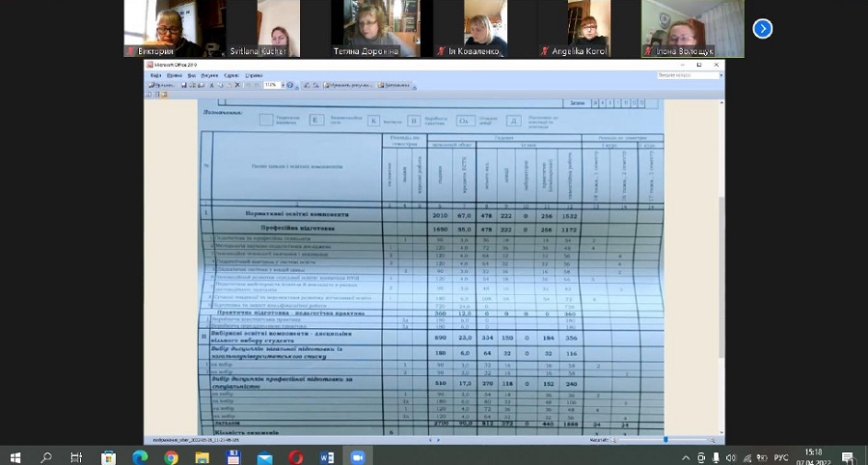Open Zoom from the taskbar
Screen dimensions: 868x465
pos(357,456)
